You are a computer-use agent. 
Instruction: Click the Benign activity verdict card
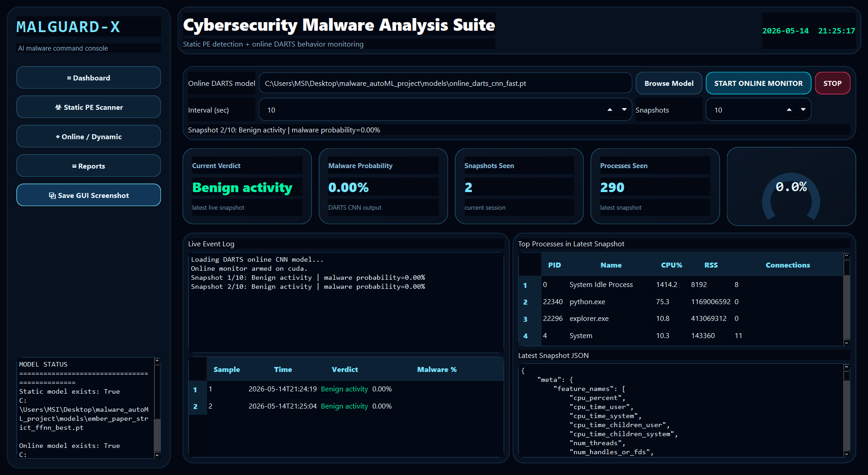coord(247,186)
